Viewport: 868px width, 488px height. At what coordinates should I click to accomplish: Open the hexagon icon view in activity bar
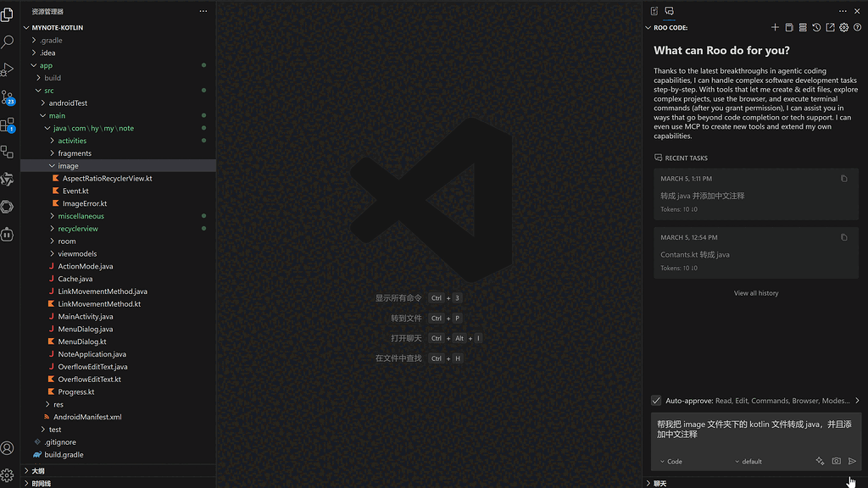click(7, 207)
